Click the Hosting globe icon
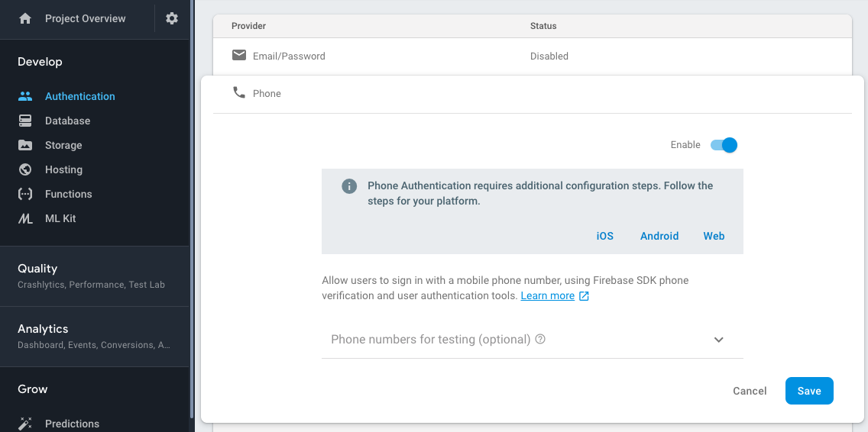 click(25, 169)
